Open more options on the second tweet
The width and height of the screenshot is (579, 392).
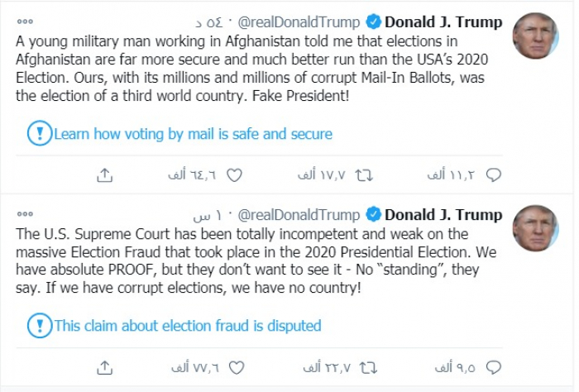(24, 215)
